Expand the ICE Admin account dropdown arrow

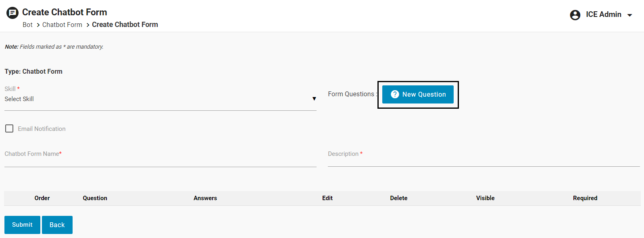(629, 15)
